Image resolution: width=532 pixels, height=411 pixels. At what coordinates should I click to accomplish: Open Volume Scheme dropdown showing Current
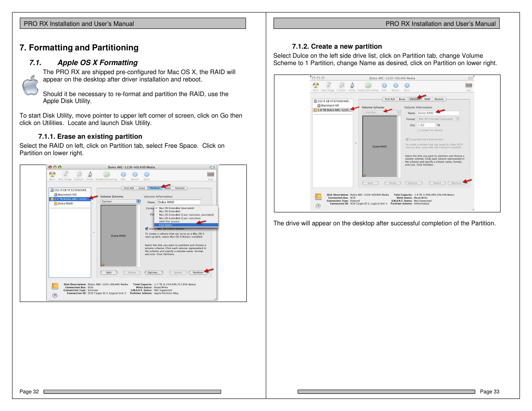(x=121, y=201)
